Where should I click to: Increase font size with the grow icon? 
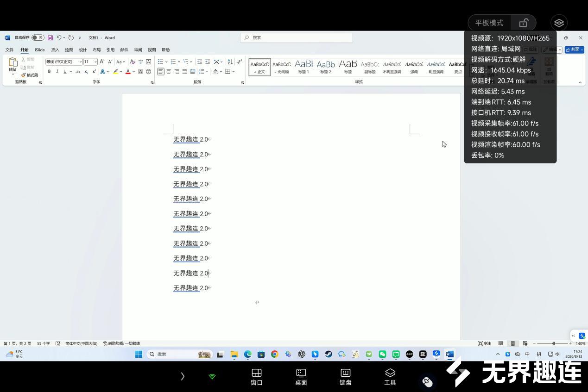coord(102,62)
